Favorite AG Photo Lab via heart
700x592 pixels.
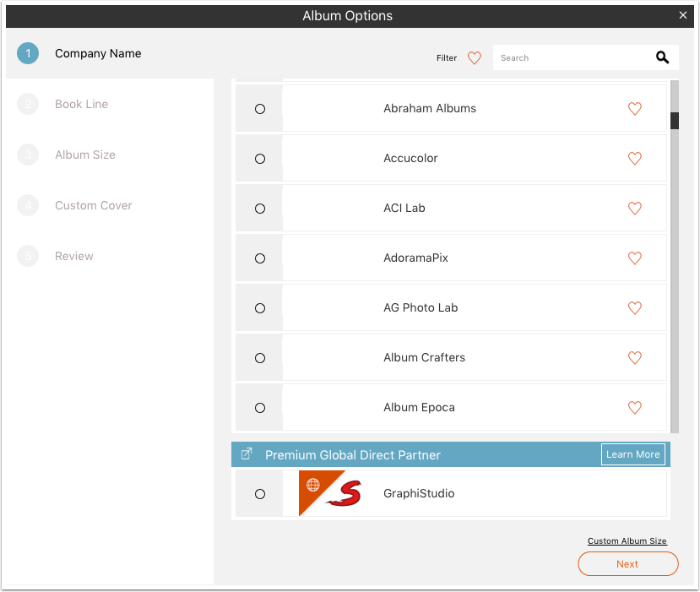click(x=634, y=308)
